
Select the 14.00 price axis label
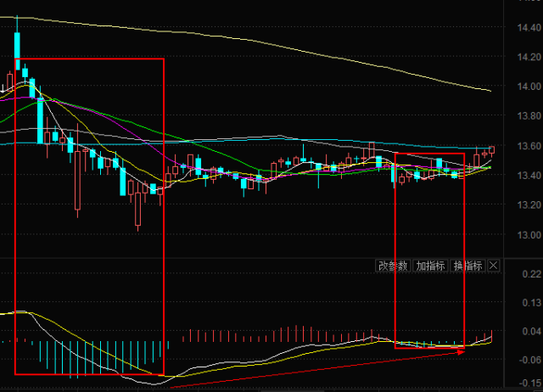click(x=529, y=87)
